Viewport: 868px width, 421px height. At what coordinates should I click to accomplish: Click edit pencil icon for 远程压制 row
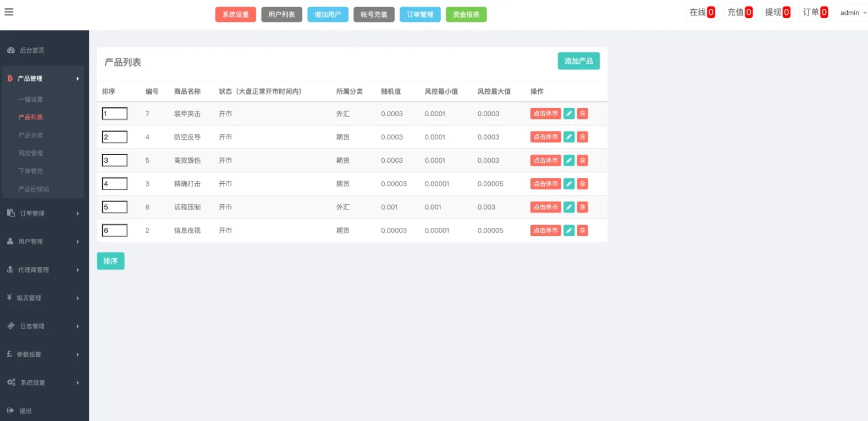[x=569, y=207]
